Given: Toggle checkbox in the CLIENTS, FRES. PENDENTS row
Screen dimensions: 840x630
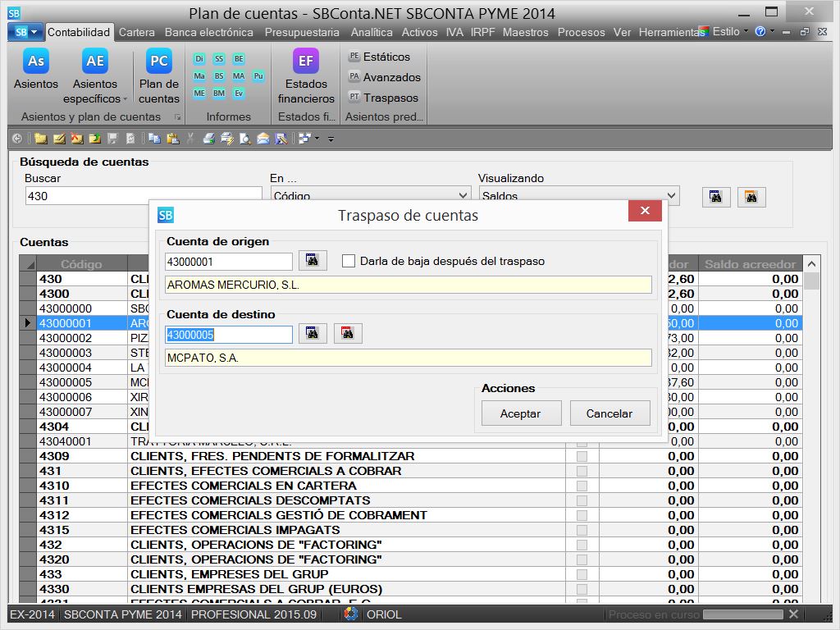Looking at the screenshot, I should 582,456.
